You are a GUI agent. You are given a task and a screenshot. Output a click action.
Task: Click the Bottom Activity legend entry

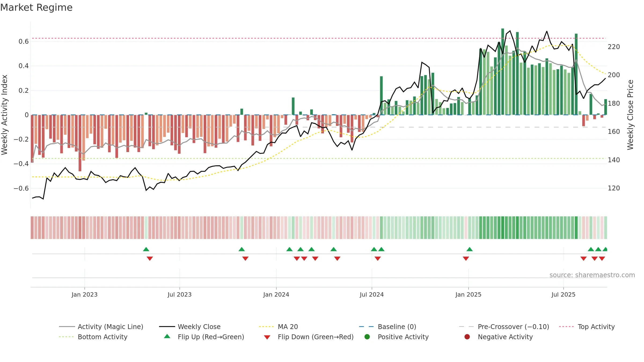pos(93,337)
